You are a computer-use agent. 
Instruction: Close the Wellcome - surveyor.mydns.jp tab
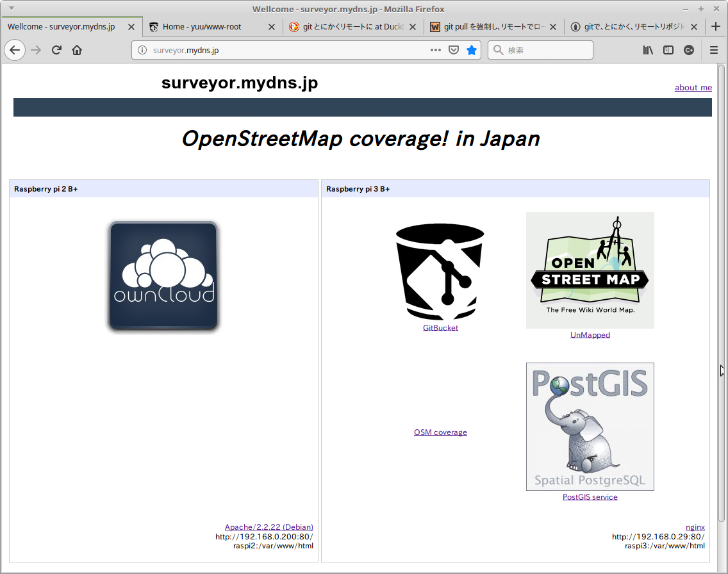point(131,27)
